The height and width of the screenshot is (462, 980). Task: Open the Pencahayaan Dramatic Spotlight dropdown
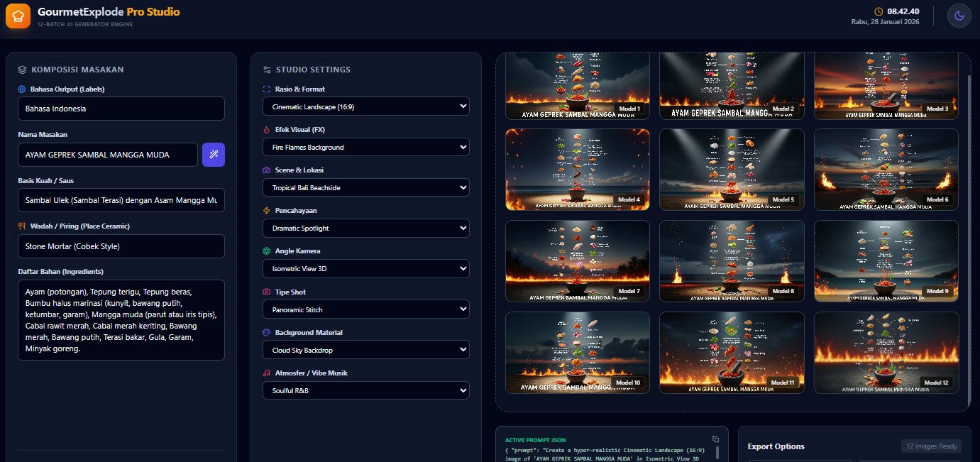[366, 228]
